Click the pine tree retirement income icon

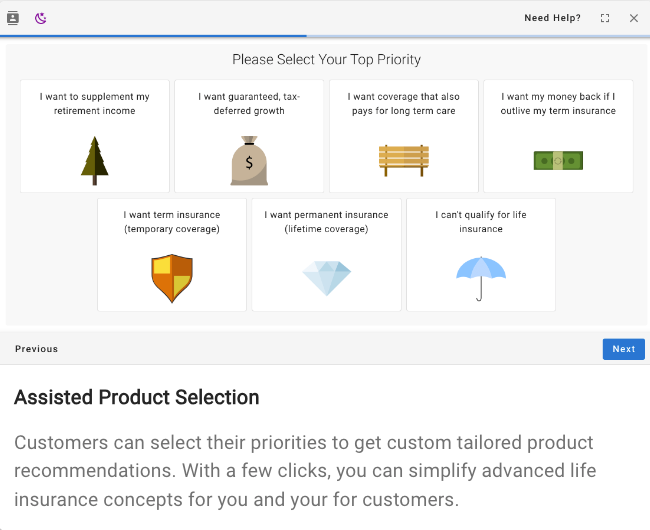click(94, 160)
